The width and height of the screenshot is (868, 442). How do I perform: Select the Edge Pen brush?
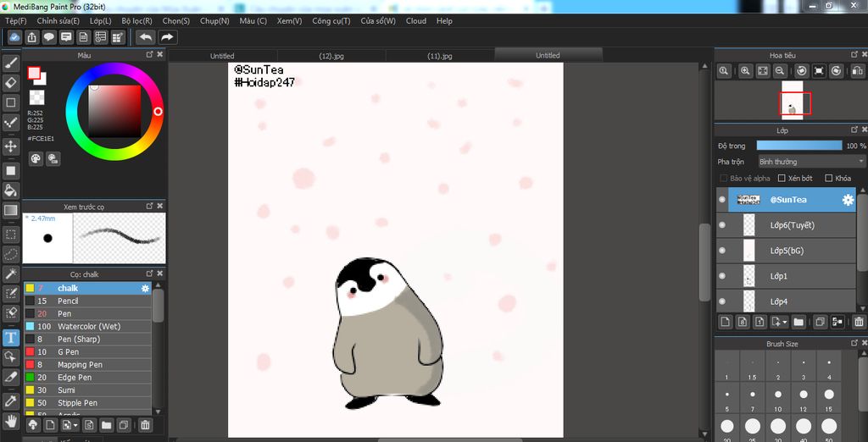pyautogui.click(x=87, y=378)
